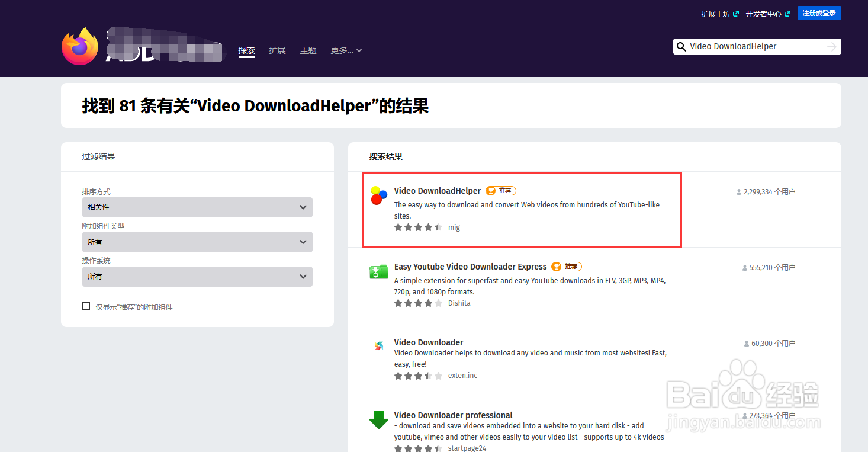Click author name startpage24
Viewport: 868px width, 452px height.
(x=467, y=448)
